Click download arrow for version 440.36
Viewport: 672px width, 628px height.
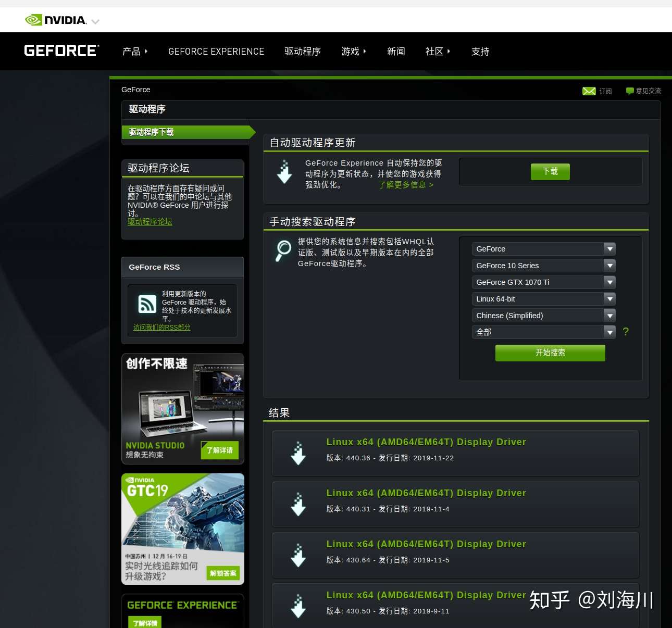298,453
